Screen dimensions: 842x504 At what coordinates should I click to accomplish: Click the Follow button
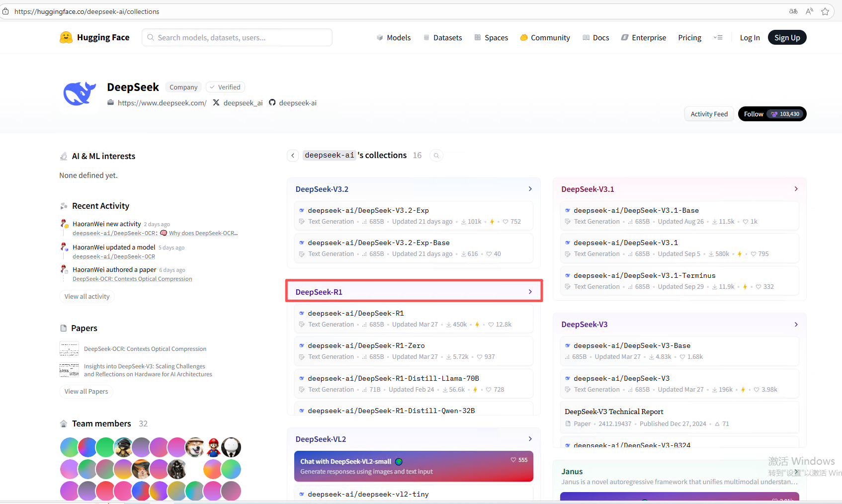pos(772,114)
